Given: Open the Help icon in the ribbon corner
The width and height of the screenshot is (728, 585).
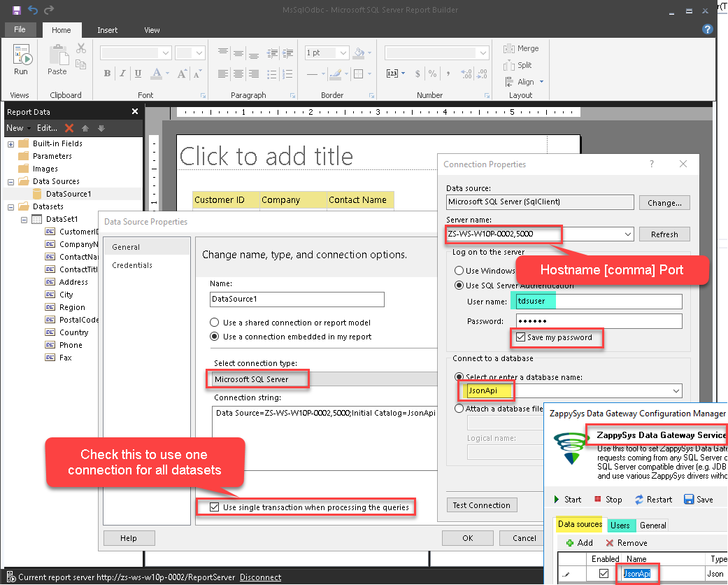Looking at the screenshot, I should point(707,29).
